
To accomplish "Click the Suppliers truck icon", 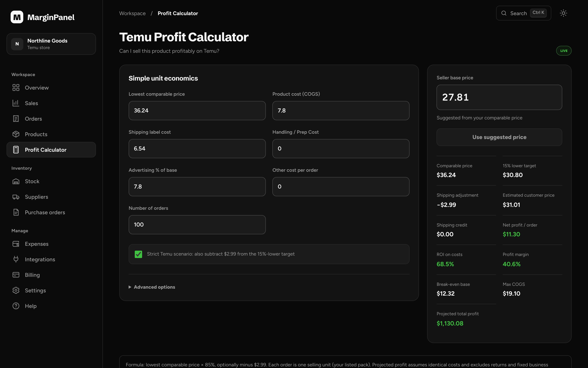I will tap(16, 197).
